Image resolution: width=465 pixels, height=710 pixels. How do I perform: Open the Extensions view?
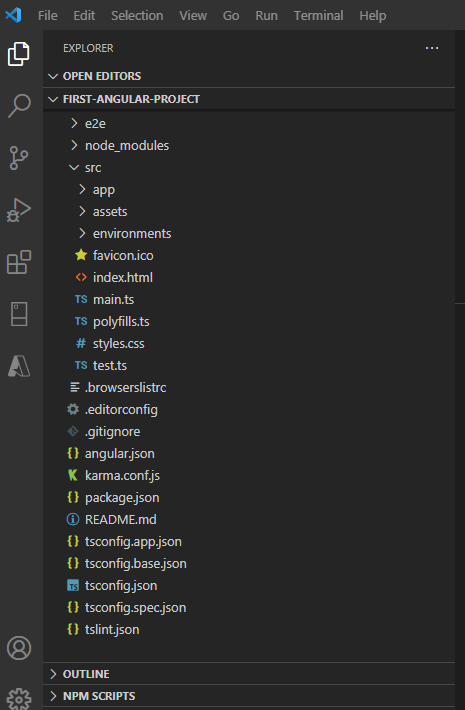click(19, 262)
